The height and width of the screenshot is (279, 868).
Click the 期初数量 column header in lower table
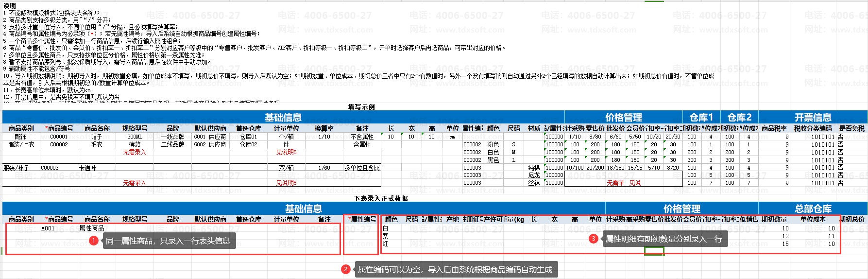pyautogui.click(x=774, y=219)
